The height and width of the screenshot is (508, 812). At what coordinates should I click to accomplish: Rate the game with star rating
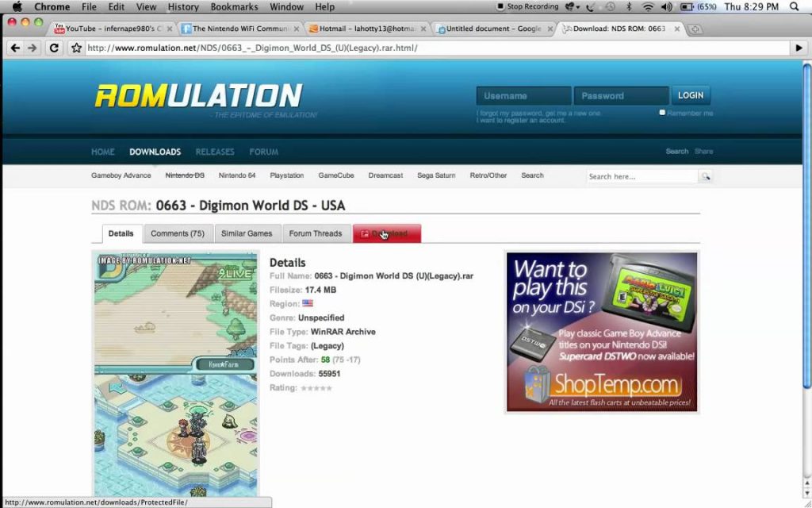coord(316,387)
